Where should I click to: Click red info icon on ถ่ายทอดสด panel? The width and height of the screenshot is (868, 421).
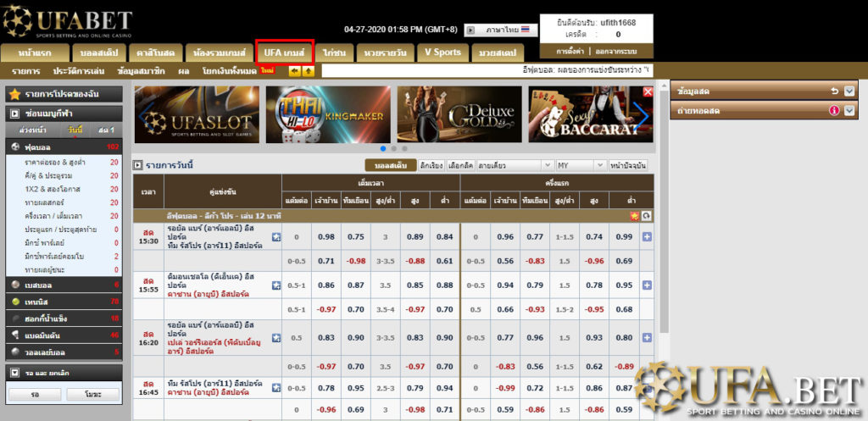pyautogui.click(x=835, y=111)
